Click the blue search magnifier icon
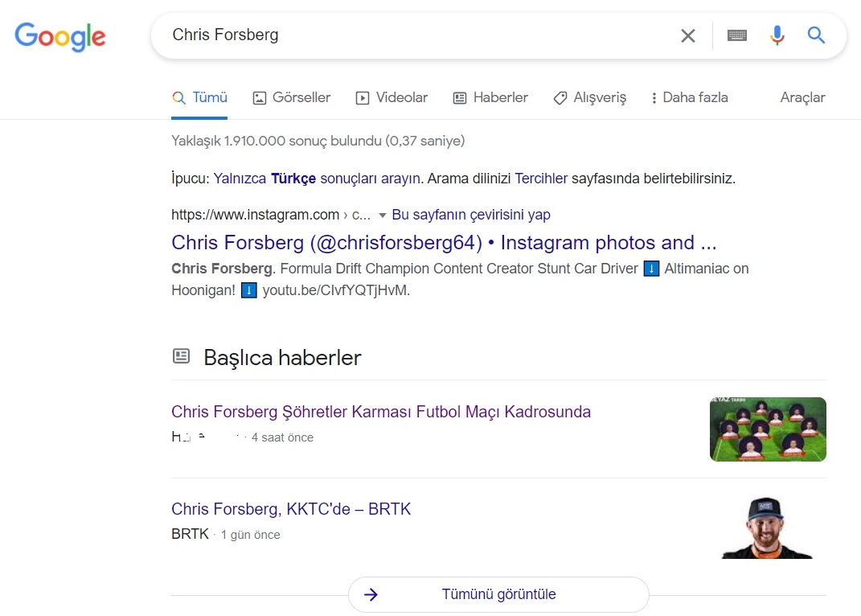This screenshot has height=616, width=861. pyautogui.click(x=816, y=35)
